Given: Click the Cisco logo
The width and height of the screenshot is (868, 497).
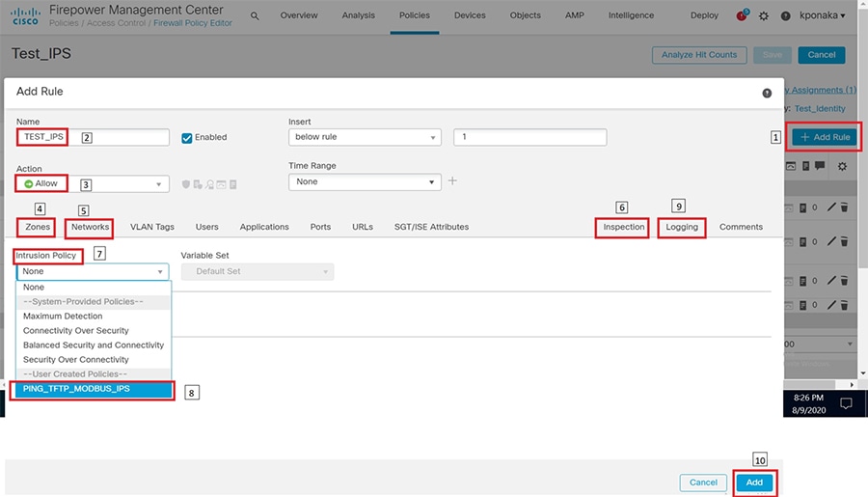Looking at the screenshot, I should coord(25,16).
